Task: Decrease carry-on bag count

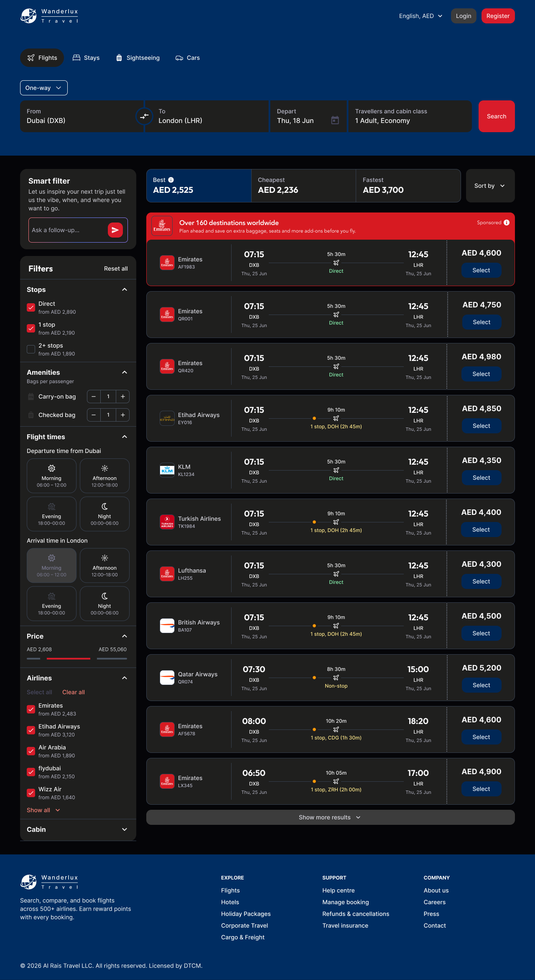Action: coord(94,397)
